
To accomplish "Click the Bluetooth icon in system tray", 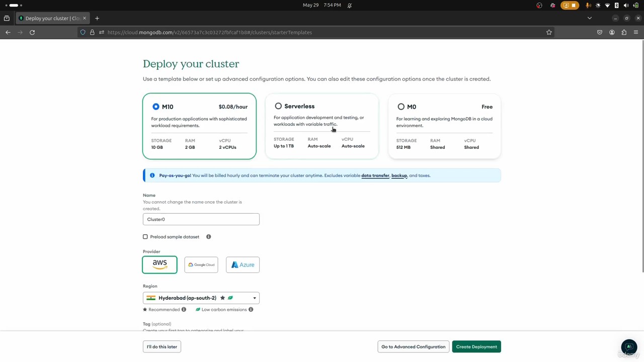I will (617, 5).
